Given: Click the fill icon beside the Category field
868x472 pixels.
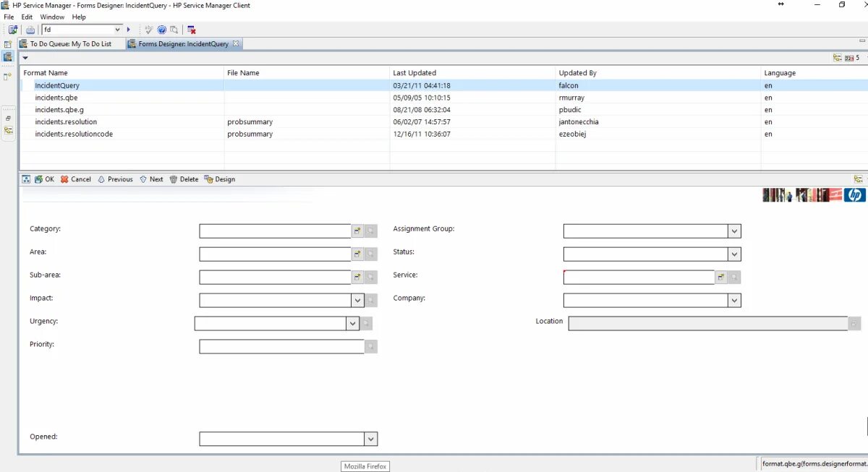Looking at the screenshot, I should pyautogui.click(x=357, y=231).
